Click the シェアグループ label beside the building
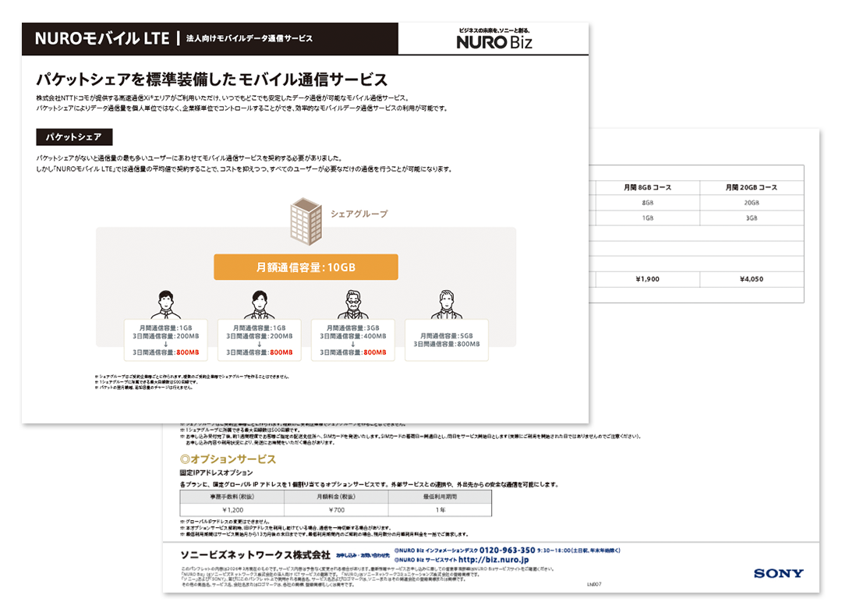842x616 pixels. [x=359, y=214]
